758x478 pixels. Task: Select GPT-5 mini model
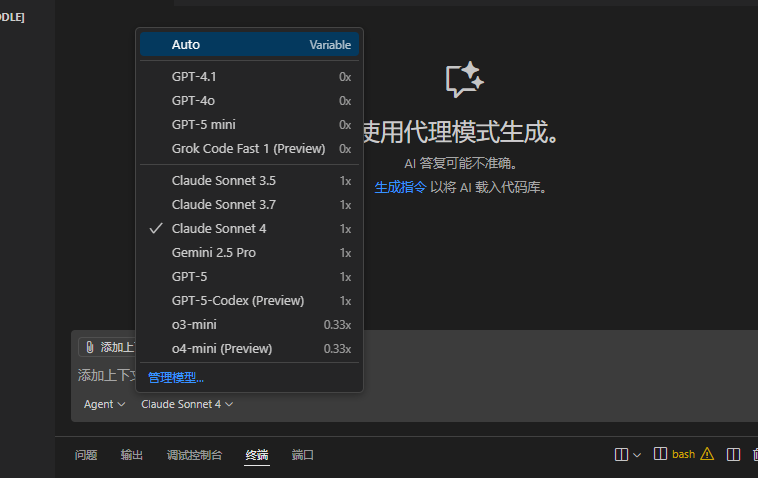coord(249,125)
